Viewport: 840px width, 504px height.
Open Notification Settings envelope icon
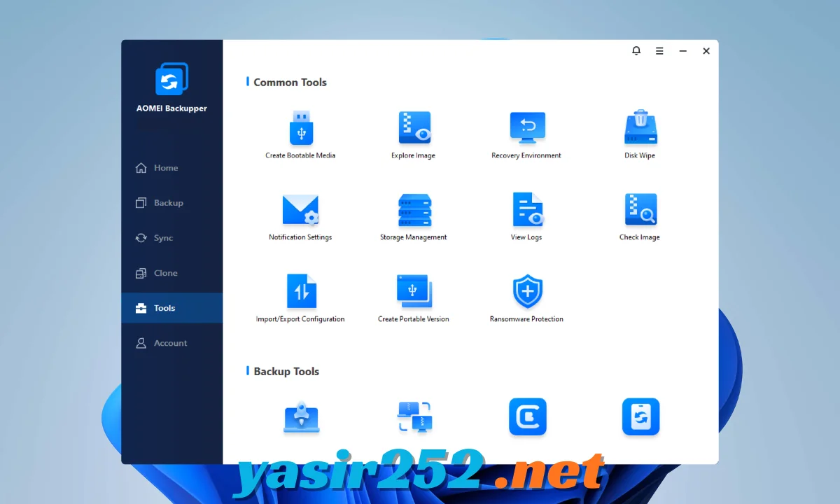(300, 210)
